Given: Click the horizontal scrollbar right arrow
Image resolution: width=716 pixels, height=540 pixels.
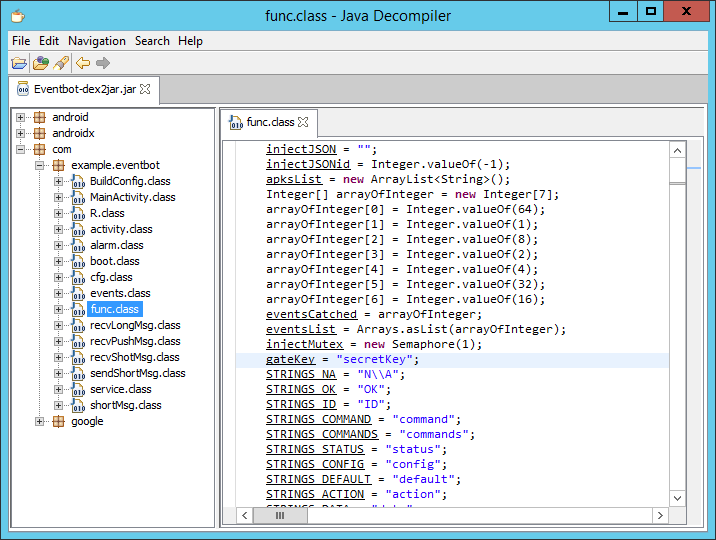Looking at the screenshot, I should [x=660, y=516].
